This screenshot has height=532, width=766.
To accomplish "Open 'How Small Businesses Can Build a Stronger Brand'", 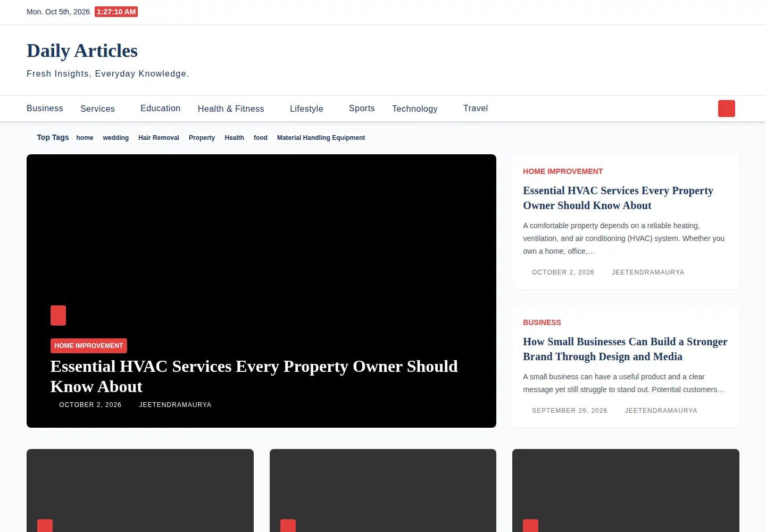I will 625,349.
